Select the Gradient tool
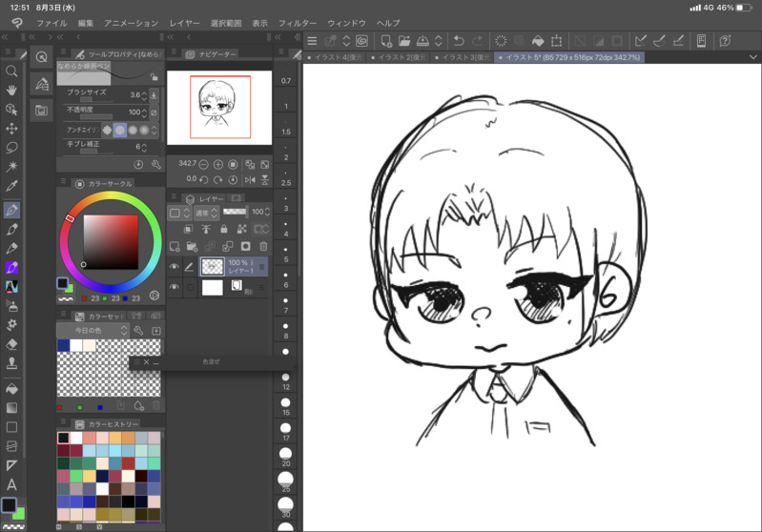This screenshot has width=762, height=532. [x=11, y=408]
